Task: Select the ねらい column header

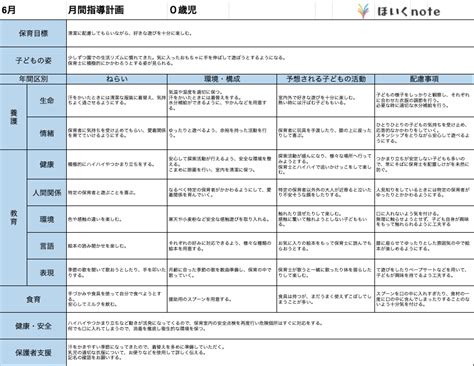Action: (x=117, y=79)
